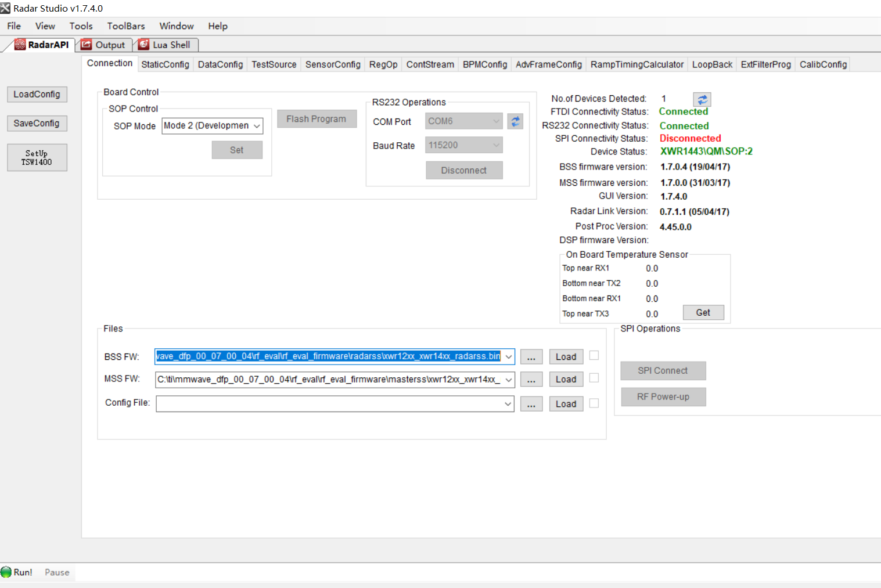Open the Baud Rate dropdown
Viewport: 881px width, 588px height.
(x=496, y=145)
